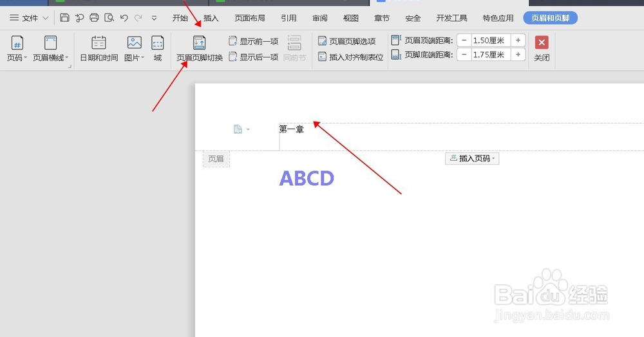Image resolution: width=644 pixels, height=337 pixels.
Task: Switch to the 审阅 tab
Action: pyautogui.click(x=319, y=18)
